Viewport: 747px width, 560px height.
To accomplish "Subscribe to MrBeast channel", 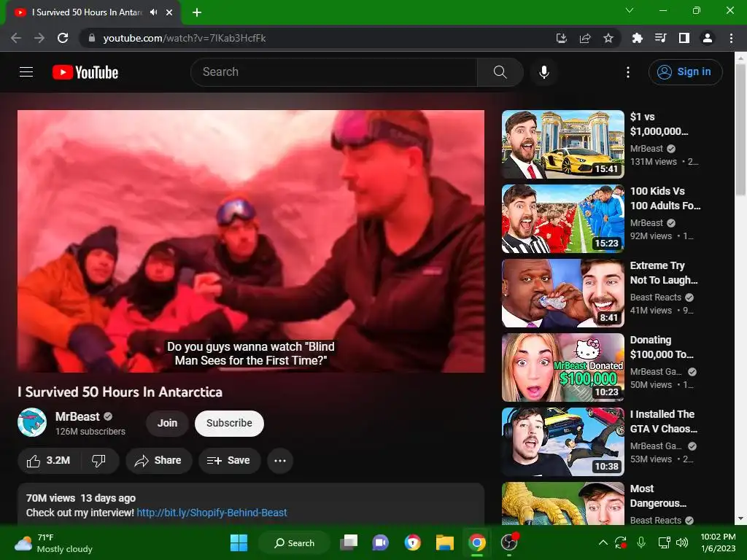I will point(229,423).
